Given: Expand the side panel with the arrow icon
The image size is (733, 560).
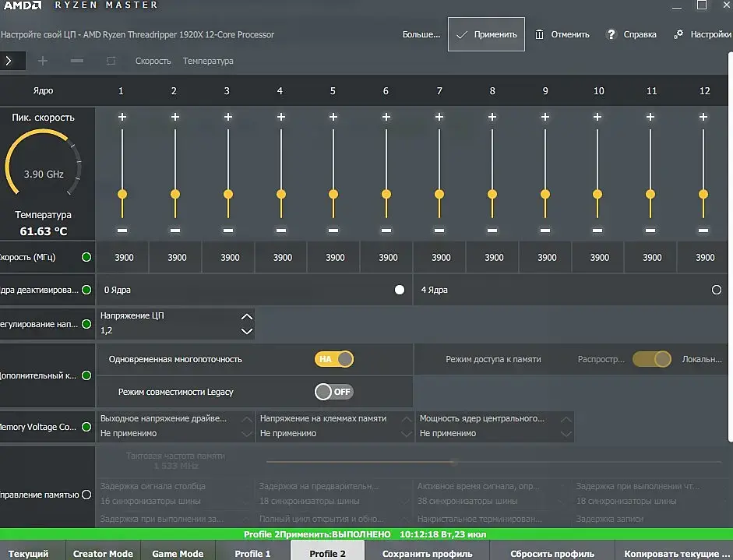Looking at the screenshot, I should [x=9, y=61].
